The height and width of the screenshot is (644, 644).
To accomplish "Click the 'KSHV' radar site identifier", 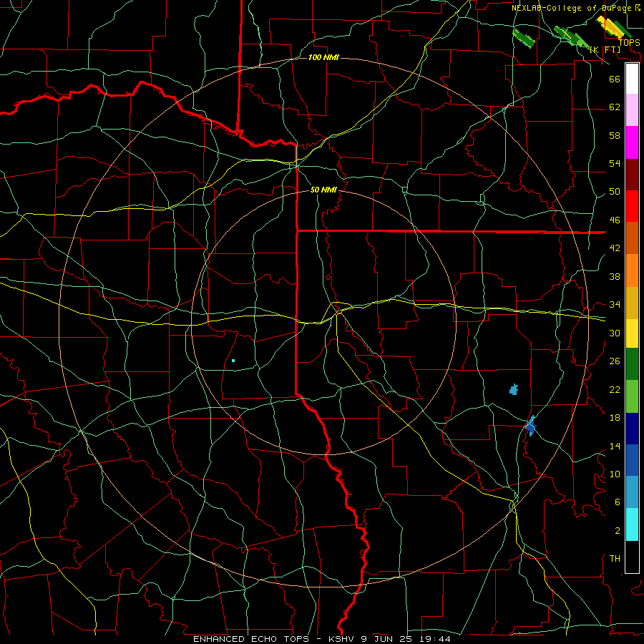I will click(343, 639).
